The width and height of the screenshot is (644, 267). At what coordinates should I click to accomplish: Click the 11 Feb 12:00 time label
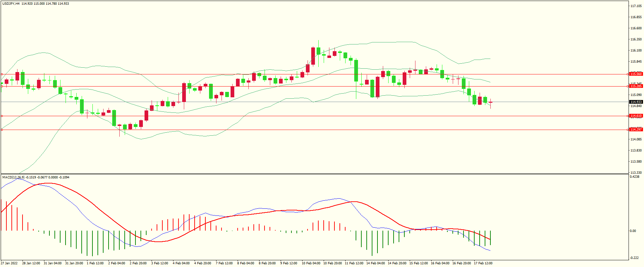(354, 263)
